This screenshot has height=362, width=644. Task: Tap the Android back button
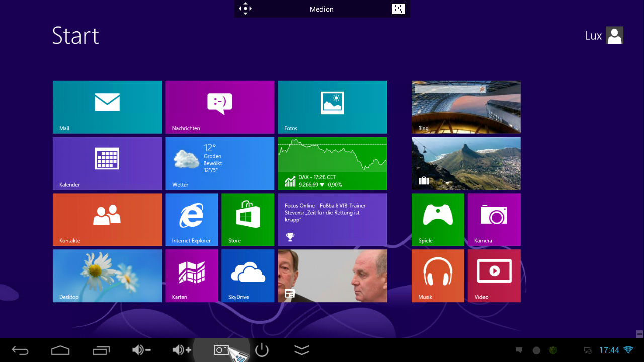click(20, 350)
